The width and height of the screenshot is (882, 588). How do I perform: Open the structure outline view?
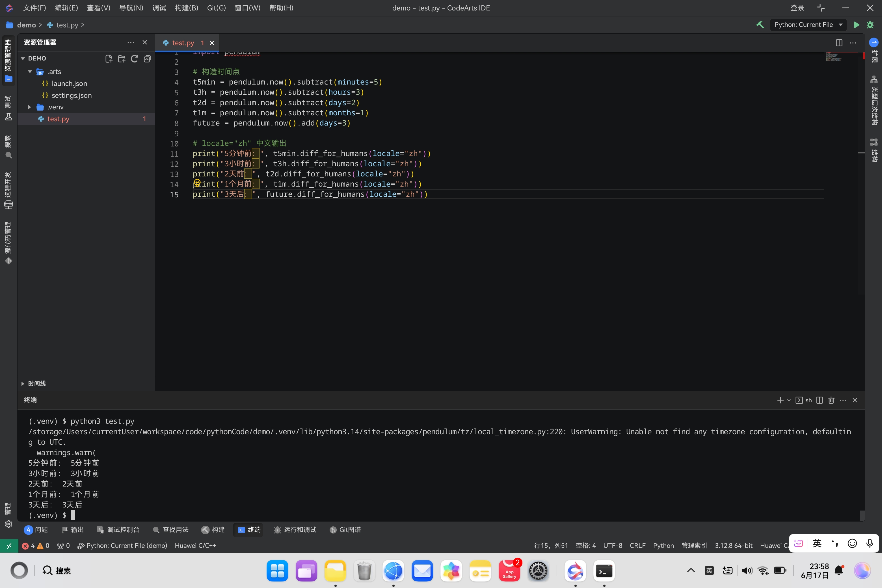(874, 150)
